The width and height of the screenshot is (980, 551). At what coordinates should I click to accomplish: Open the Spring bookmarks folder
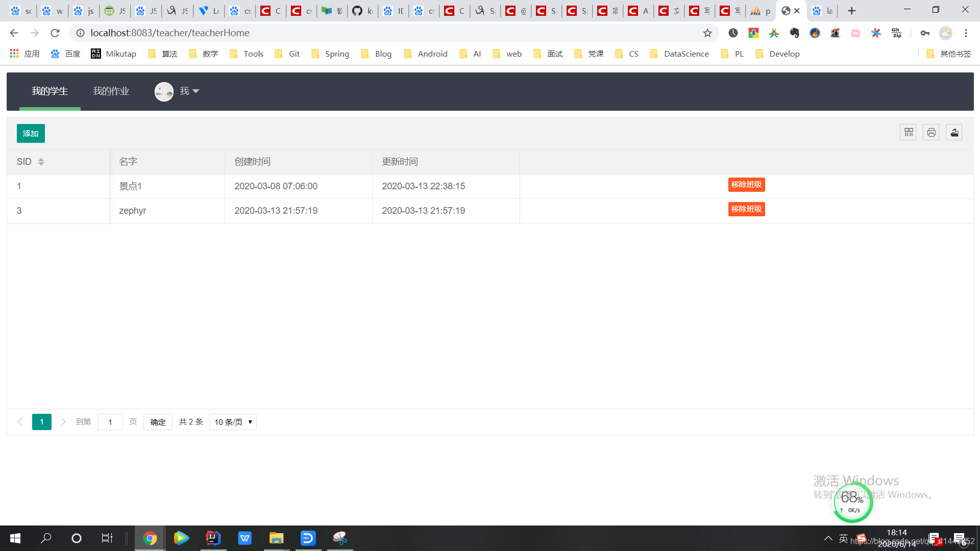click(x=331, y=54)
